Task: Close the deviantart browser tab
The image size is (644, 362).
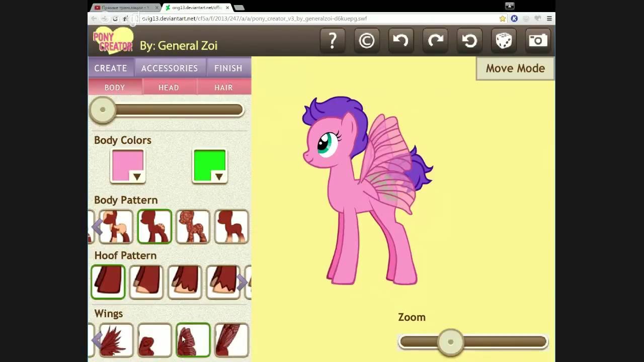Action: [227, 8]
